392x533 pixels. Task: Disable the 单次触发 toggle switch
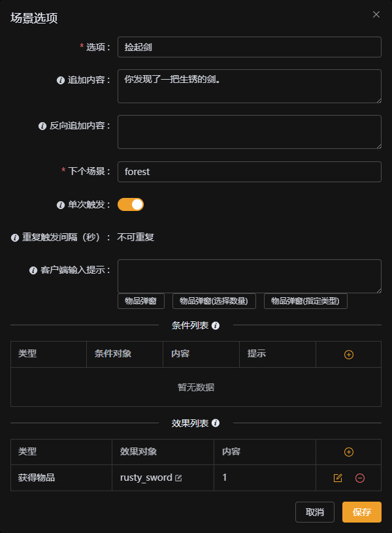[130, 204]
